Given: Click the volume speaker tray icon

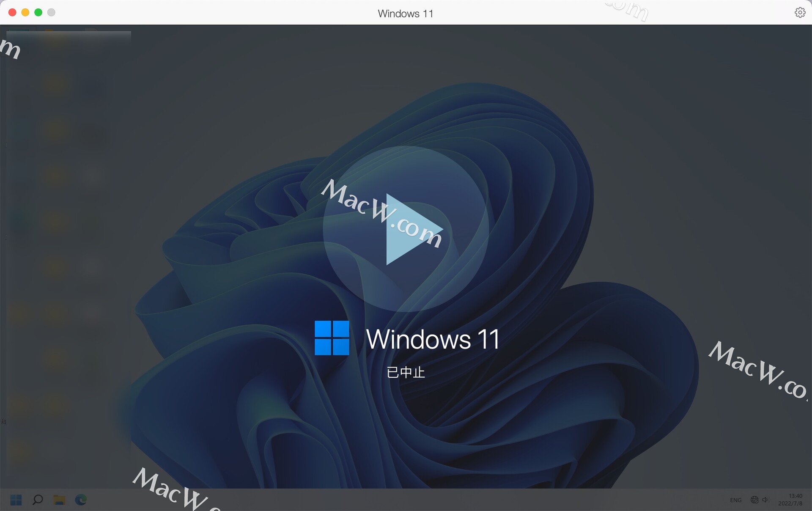Looking at the screenshot, I should coord(765,500).
